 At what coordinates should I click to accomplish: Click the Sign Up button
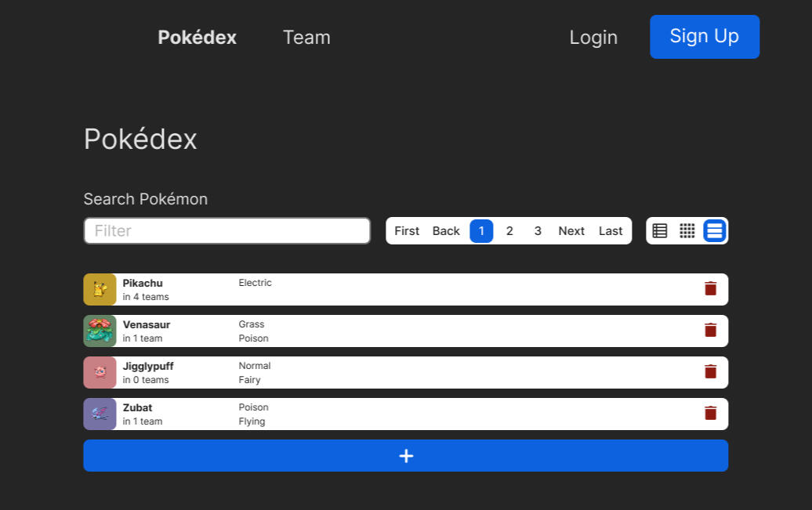[705, 37]
